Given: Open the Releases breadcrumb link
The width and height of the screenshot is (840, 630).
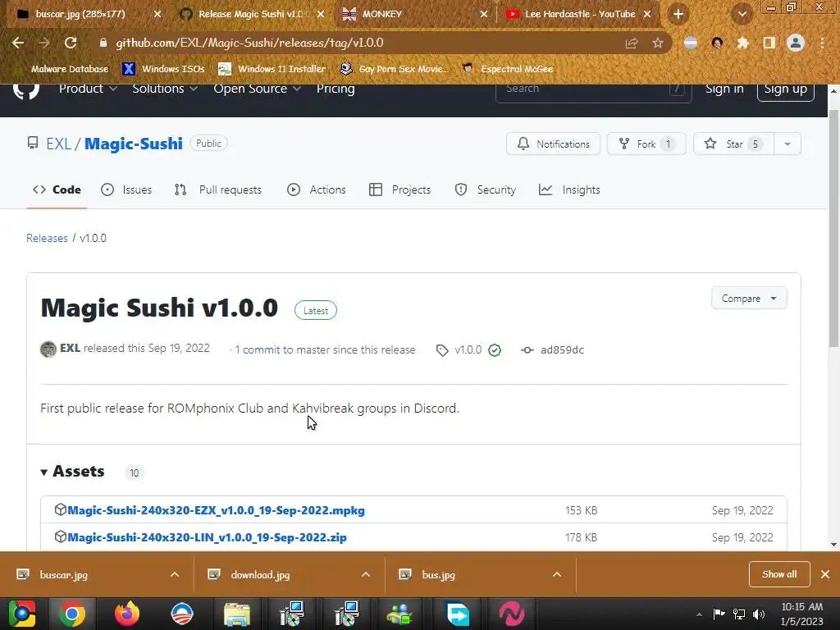Looking at the screenshot, I should tap(47, 238).
